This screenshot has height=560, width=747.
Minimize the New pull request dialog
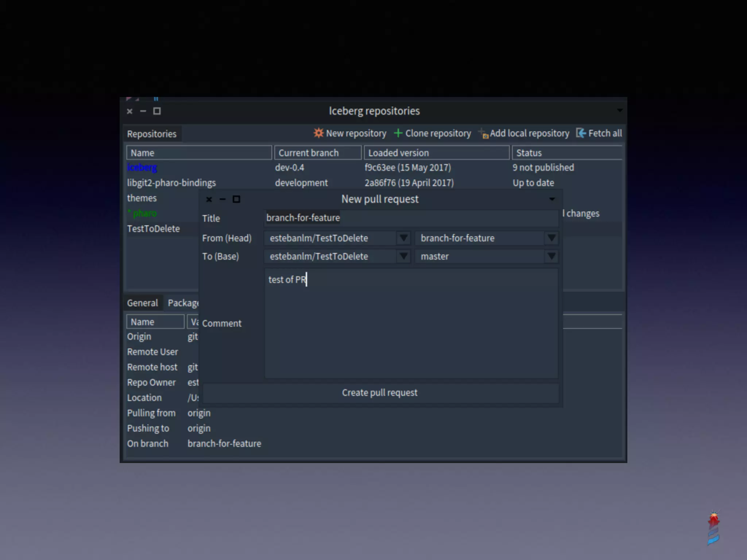[x=222, y=199]
